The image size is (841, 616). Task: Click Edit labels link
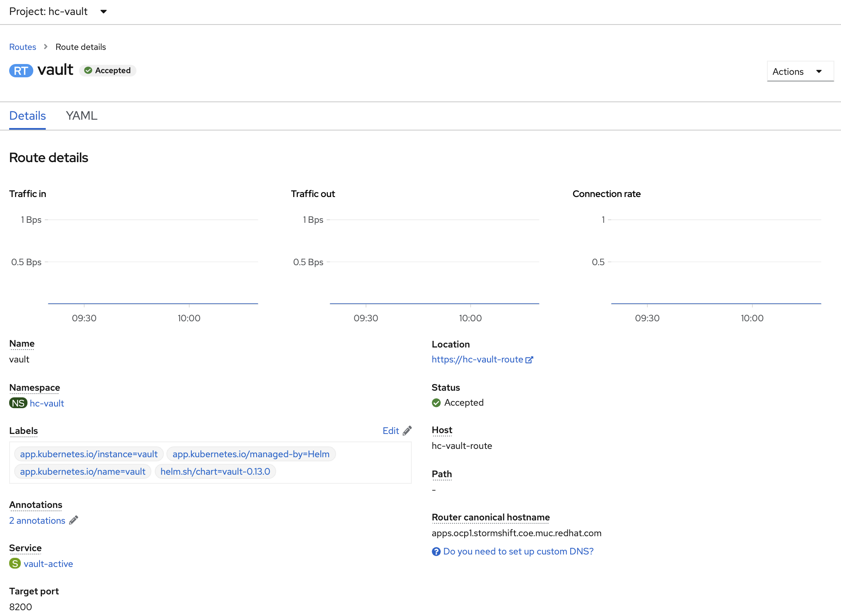tap(391, 431)
